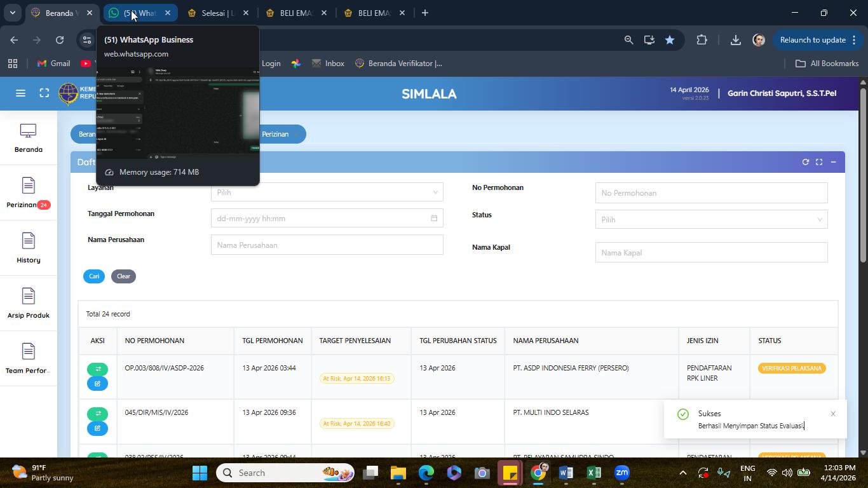Viewport: 868px width, 488px height.
Task: Collapse the panel with minus icon
Action: (833, 162)
